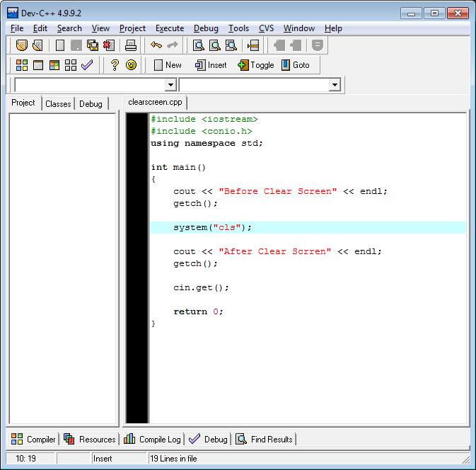Open the Edit menu

[40, 28]
